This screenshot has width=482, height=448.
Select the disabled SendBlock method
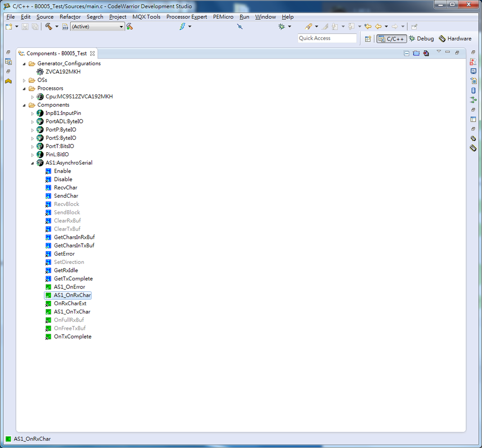(67, 212)
